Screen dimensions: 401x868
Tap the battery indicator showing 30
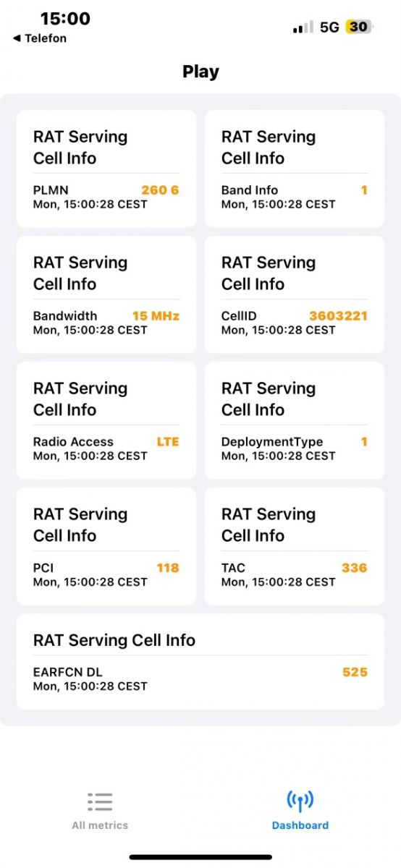(x=358, y=27)
